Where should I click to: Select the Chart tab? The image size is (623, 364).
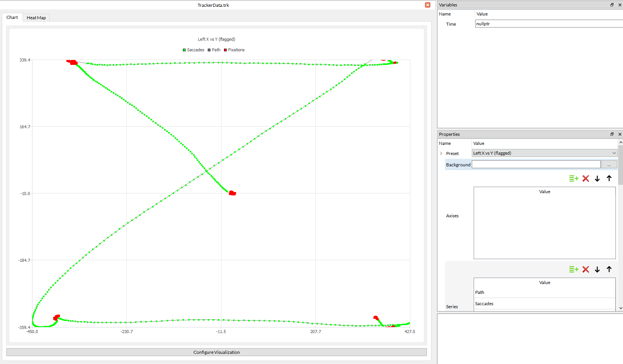[12, 17]
